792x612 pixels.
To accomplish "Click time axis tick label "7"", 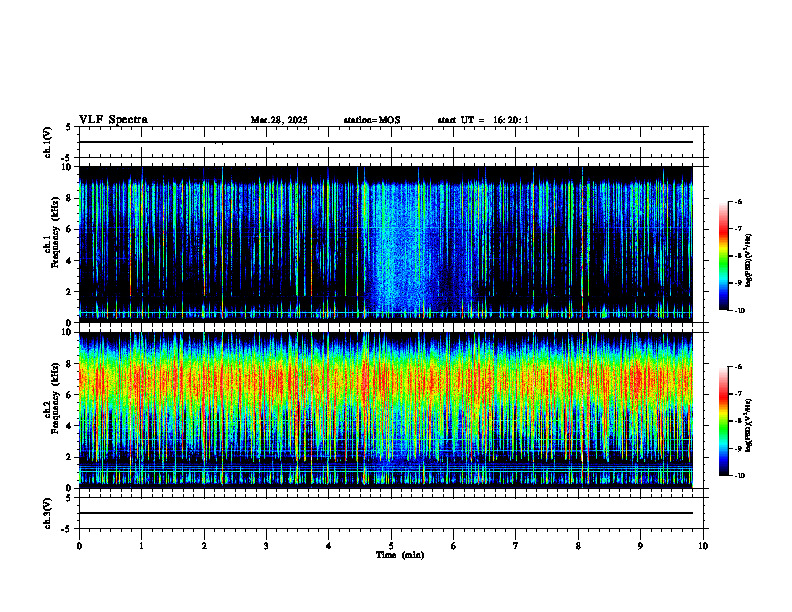I will pyautogui.click(x=516, y=546).
